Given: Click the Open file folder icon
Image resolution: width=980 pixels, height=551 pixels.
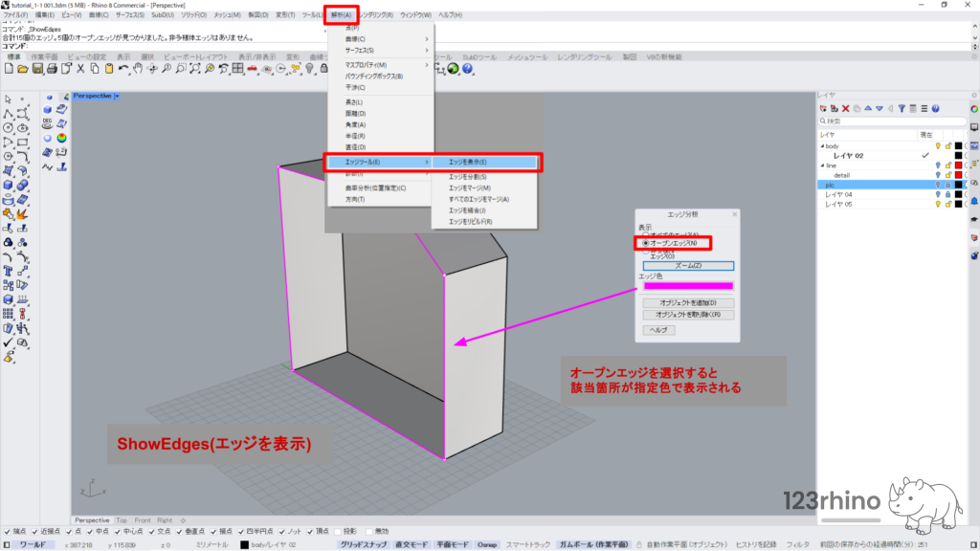Looking at the screenshot, I should (x=23, y=69).
